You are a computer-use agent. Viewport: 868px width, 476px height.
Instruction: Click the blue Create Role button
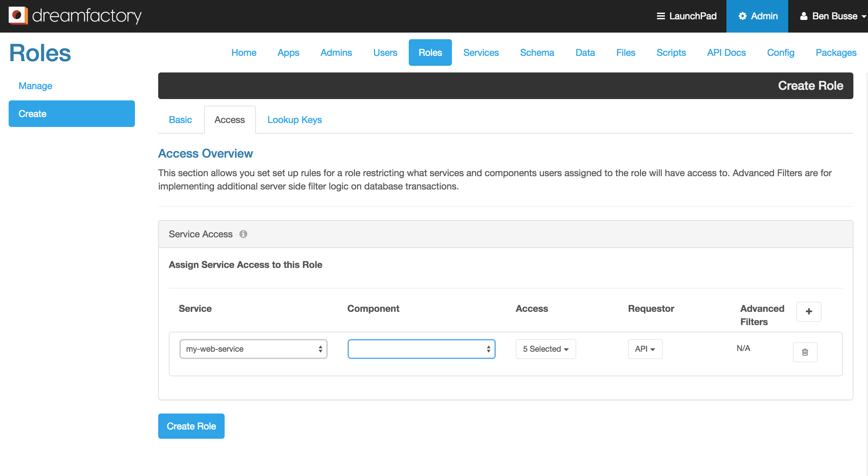(191, 426)
